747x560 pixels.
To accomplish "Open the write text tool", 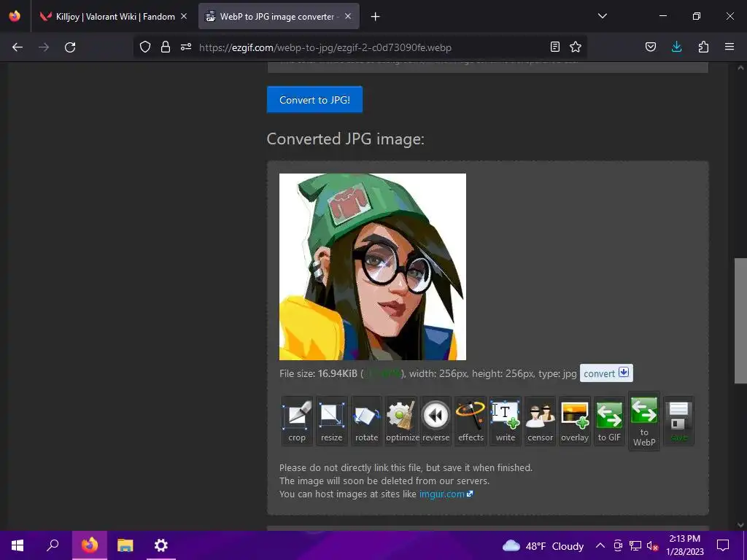I will [506, 421].
